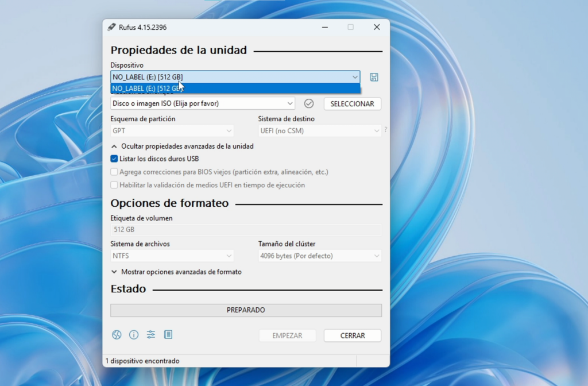Click '1 dispositivo encontrado' status text

coord(142,361)
